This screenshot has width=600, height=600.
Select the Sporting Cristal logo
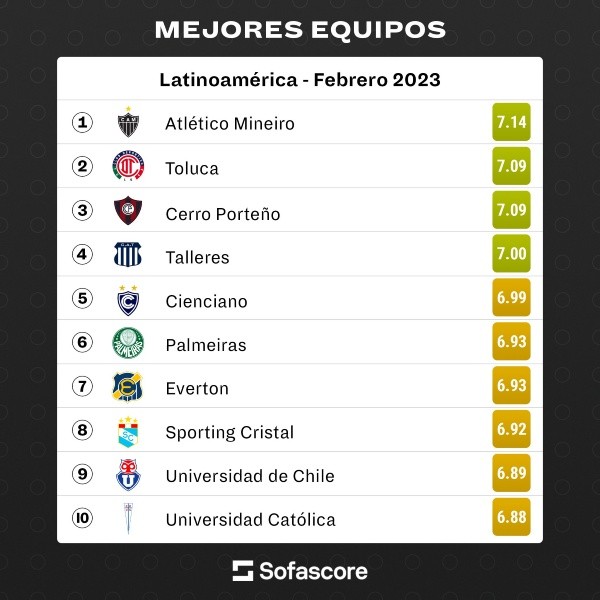click(127, 431)
